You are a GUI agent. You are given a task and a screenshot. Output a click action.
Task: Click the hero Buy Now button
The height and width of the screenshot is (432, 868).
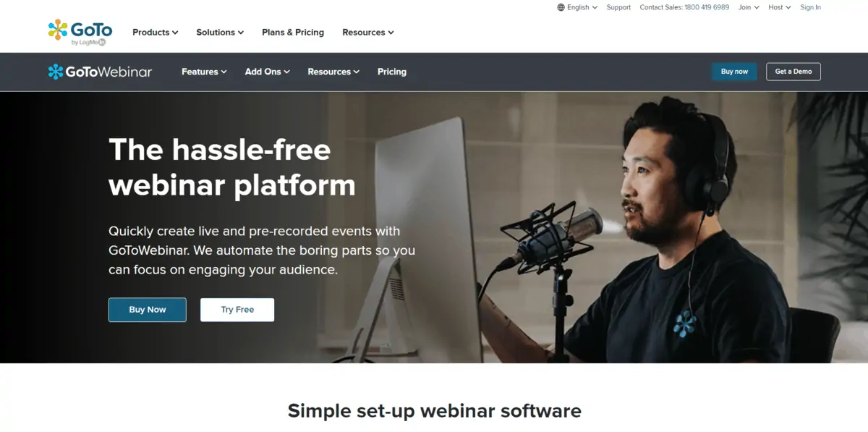[148, 310]
